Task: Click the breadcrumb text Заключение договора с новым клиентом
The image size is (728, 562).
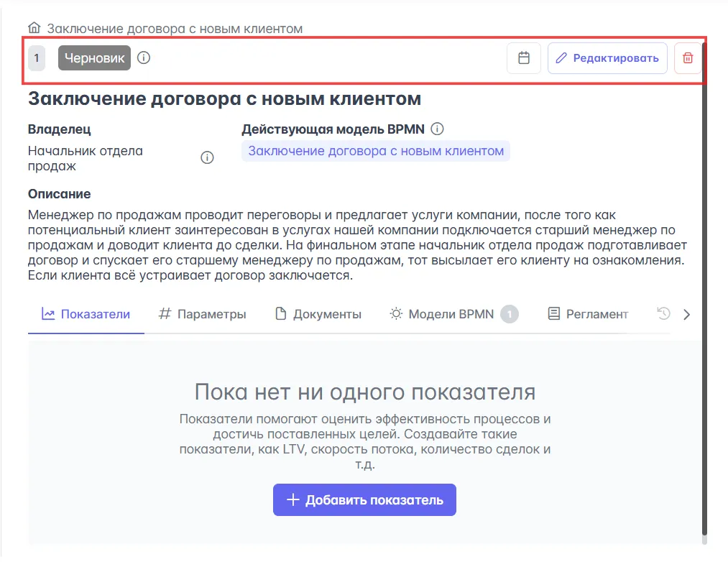Action: point(175,29)
